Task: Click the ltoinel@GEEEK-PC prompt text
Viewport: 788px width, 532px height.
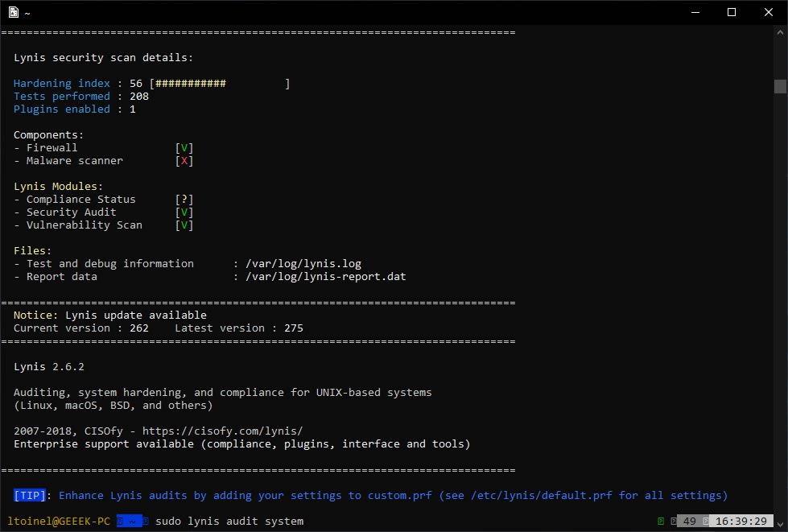Action: click(x=59, y=522)
